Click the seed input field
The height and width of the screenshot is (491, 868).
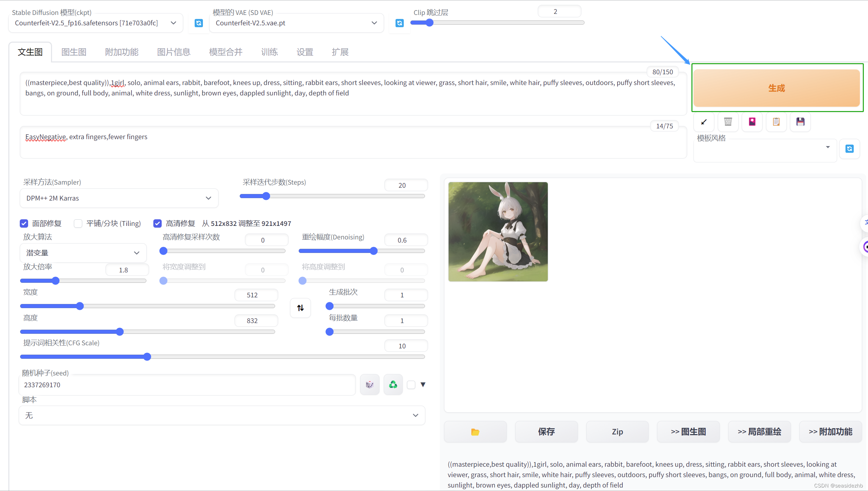pyautogui.click(x=187, y=385)
